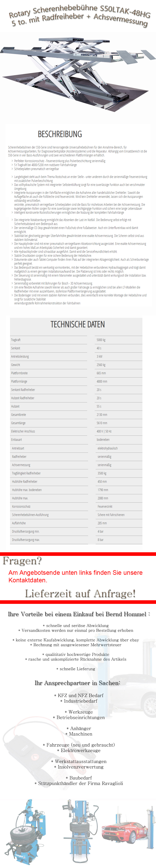Click the bullet arrow before "Perfekter Korrosionsschutz"

click(x=12, y=161)
